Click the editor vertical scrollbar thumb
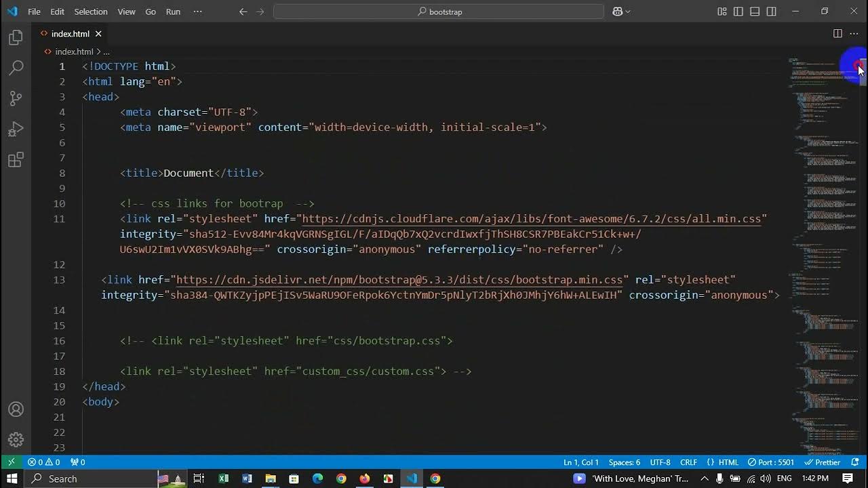Screen dimensions: 868x488 click(x=863, y=71)
